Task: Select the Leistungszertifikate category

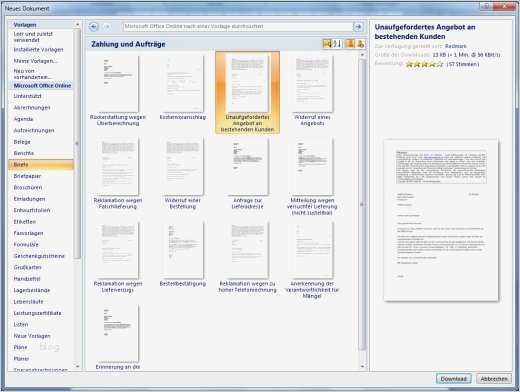Action: pyautogui.click(x=37, y=313)
